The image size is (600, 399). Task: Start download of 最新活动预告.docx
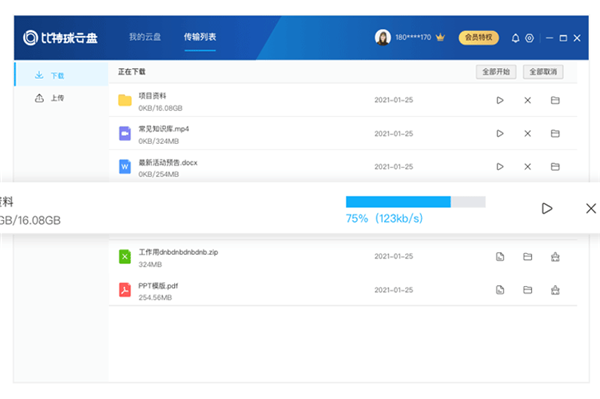tap(500, 167)
